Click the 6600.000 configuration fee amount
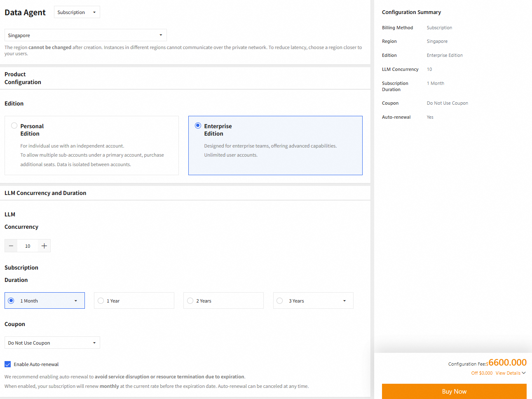This screenshot has width=532, height=399. pyautogui.click(x=508, y=362)
